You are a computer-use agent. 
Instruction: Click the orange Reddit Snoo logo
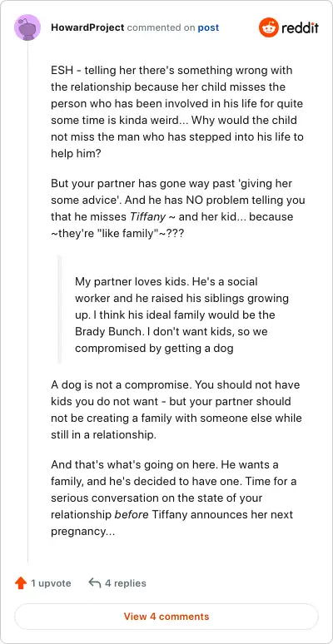[268, 27]
